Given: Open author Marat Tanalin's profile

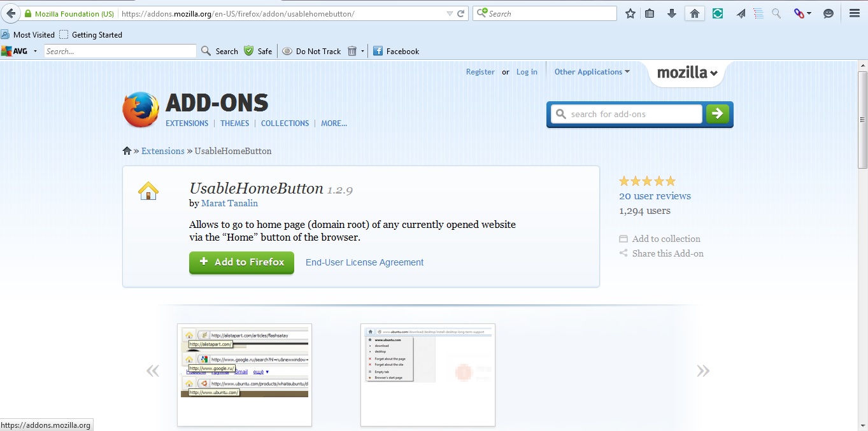Looking at the screenshot, I should (x=229, y=203).
